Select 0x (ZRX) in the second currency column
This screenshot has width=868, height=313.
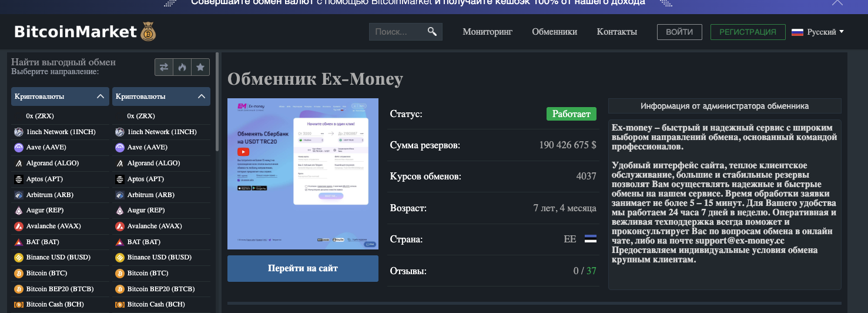(161, 116)
